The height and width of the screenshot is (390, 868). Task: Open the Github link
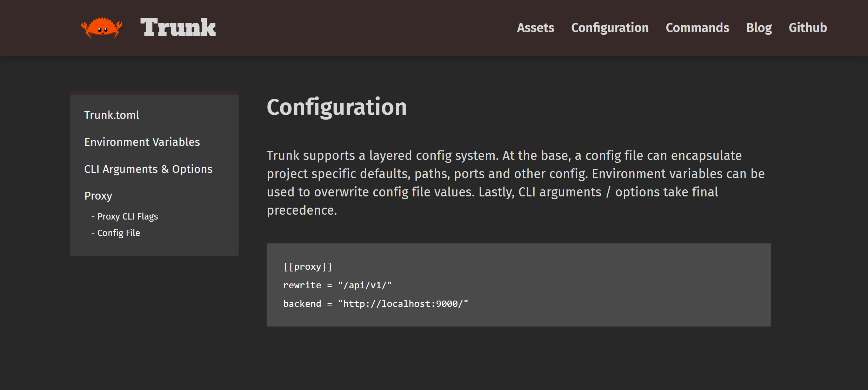click(x=808, y=28)
